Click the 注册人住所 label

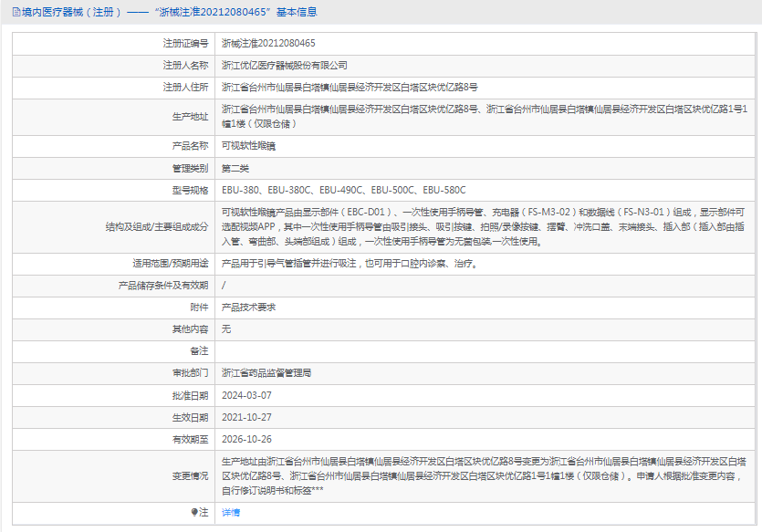pos(185,87)
